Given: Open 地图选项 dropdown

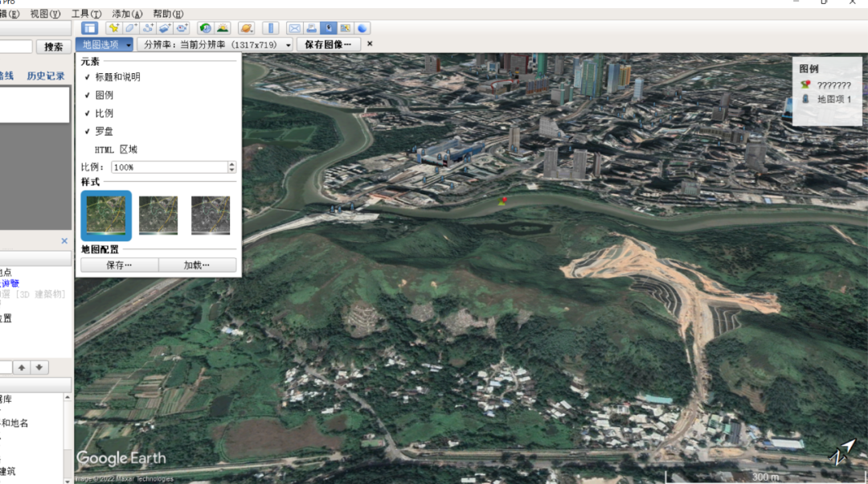Looking at the screenshot, I should (104, 44).
